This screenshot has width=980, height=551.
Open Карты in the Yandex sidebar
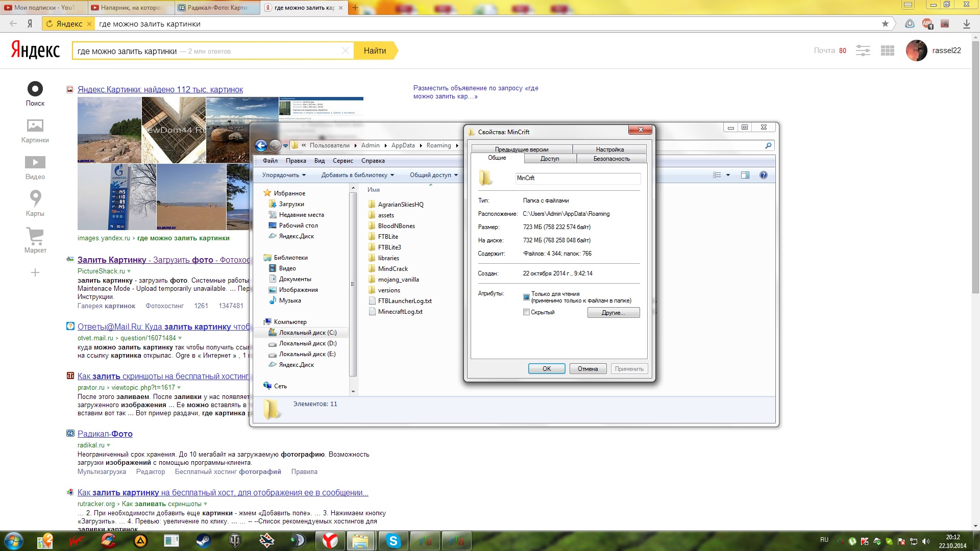(x=35, y=198)
